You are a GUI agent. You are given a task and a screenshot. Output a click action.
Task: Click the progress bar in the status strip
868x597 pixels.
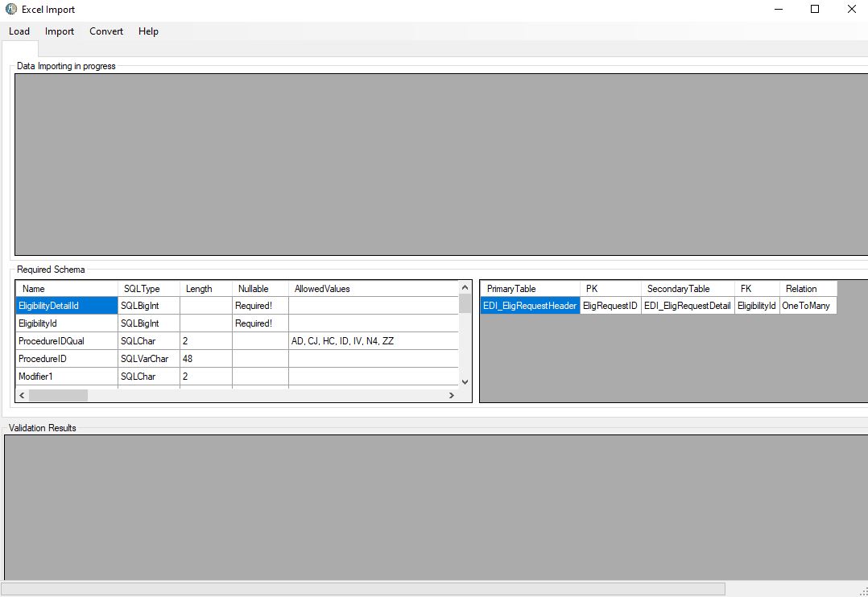coord(363,589)
